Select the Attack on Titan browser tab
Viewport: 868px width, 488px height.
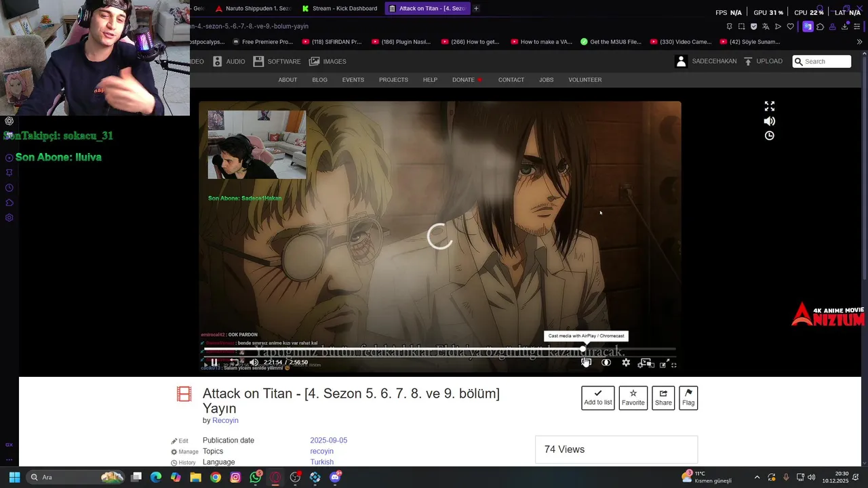(x=427, y=8)
